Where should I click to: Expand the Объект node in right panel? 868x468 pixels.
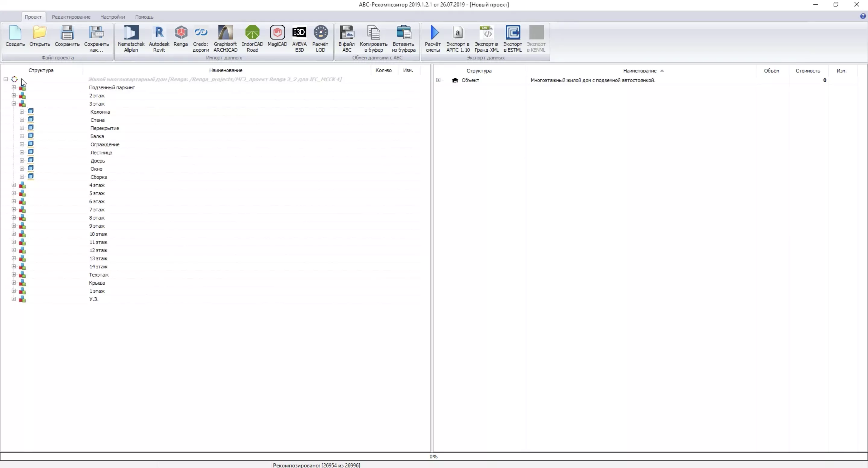pyautogui.click(x=438, y=80)
